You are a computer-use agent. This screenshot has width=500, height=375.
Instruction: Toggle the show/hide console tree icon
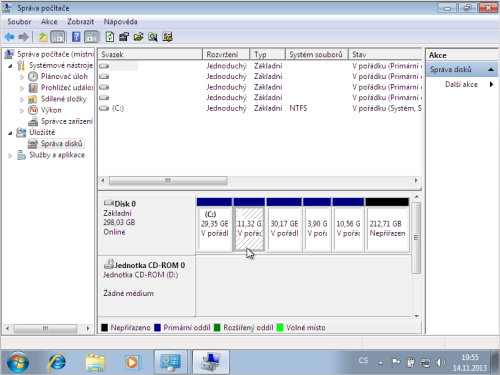(x=57, y=37)
